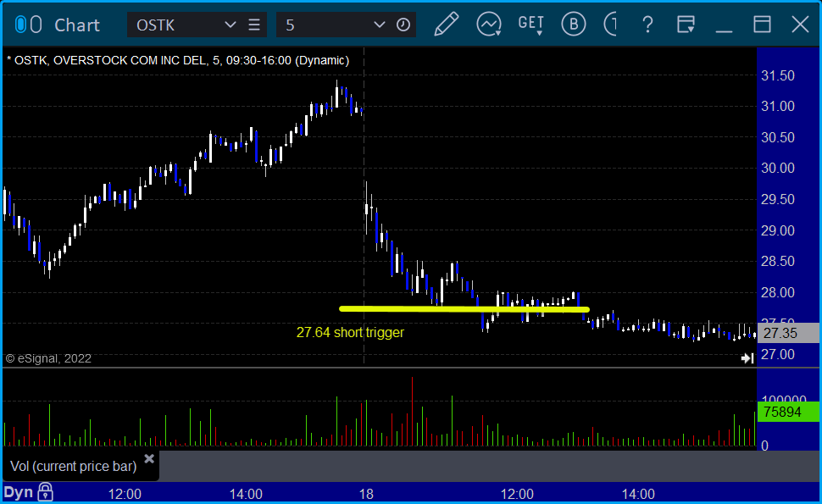Minimize the chart window
The width and height of the screenshot is (822, 504).
(724, 30)
